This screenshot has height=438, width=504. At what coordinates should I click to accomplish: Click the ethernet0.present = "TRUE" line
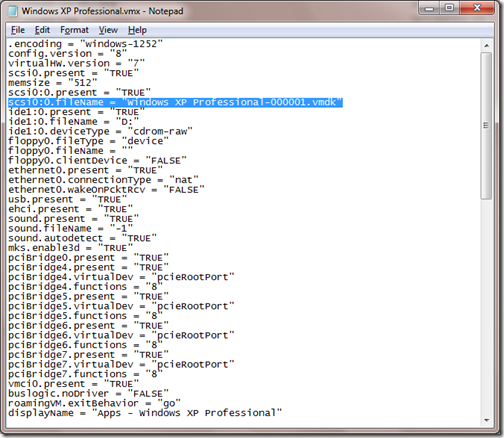(x=85, y=170)
